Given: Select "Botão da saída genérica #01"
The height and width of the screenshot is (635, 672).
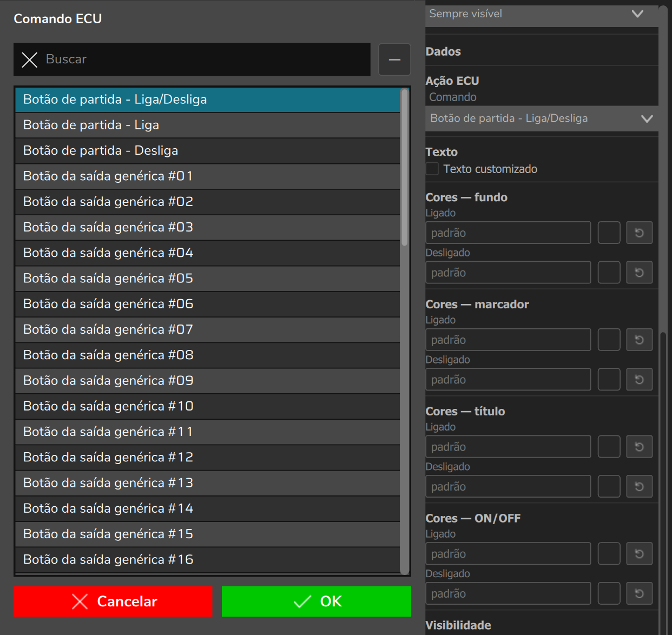Looking at the screenshot, I should pyautogui.click(x=207, y=176).
